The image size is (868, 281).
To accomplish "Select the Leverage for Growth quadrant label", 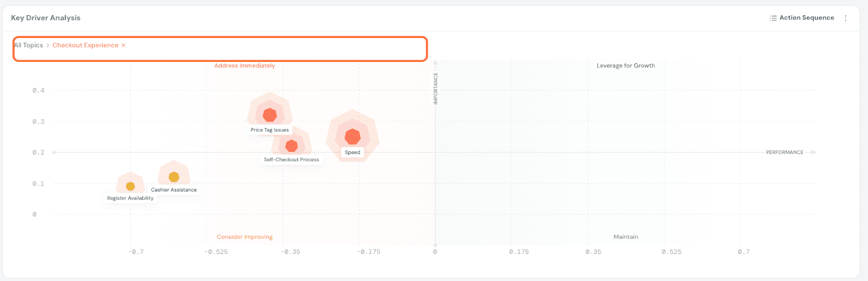I will pyautogui.click(x=626, y=66).
